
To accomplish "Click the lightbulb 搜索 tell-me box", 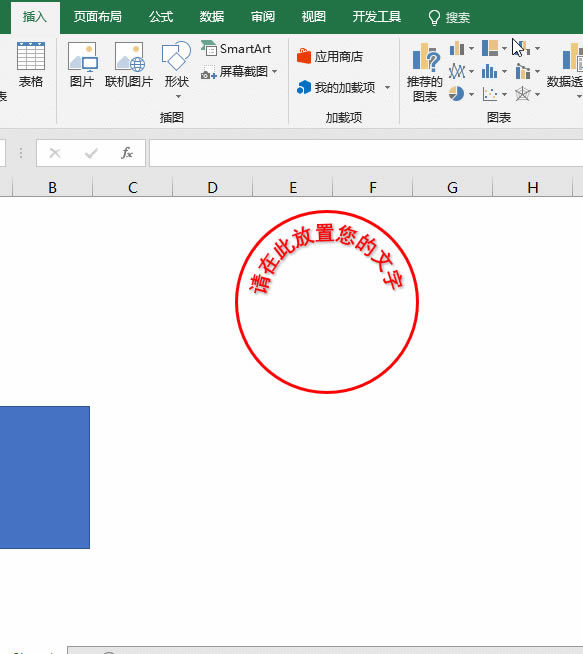I will [449, 18].
